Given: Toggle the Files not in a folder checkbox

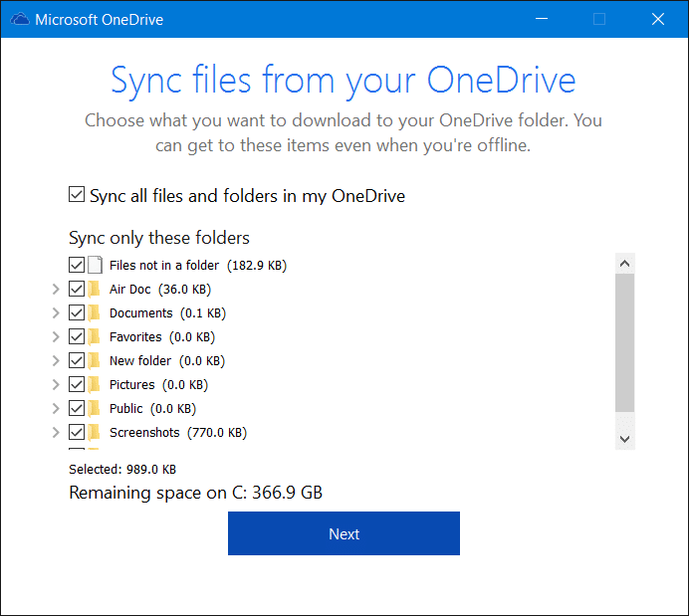Looking at the screenshot, I should pyautogui.click(x=77, y=265).
